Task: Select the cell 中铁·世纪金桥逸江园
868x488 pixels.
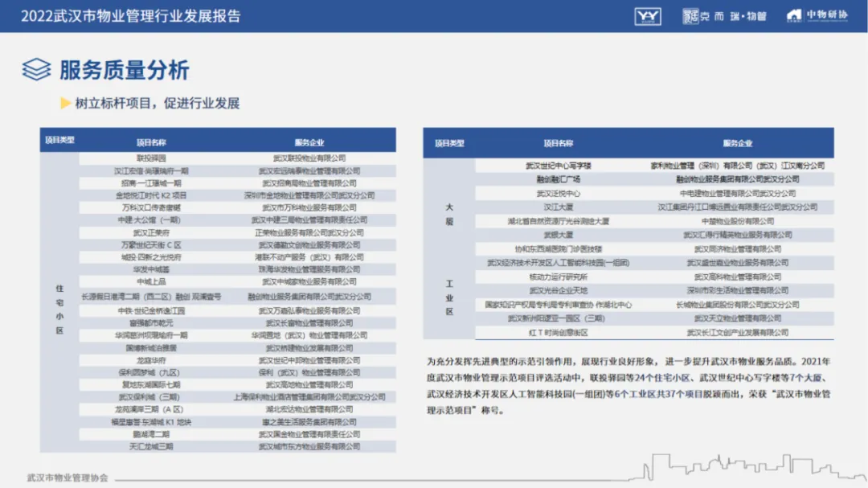Action: 151,311
